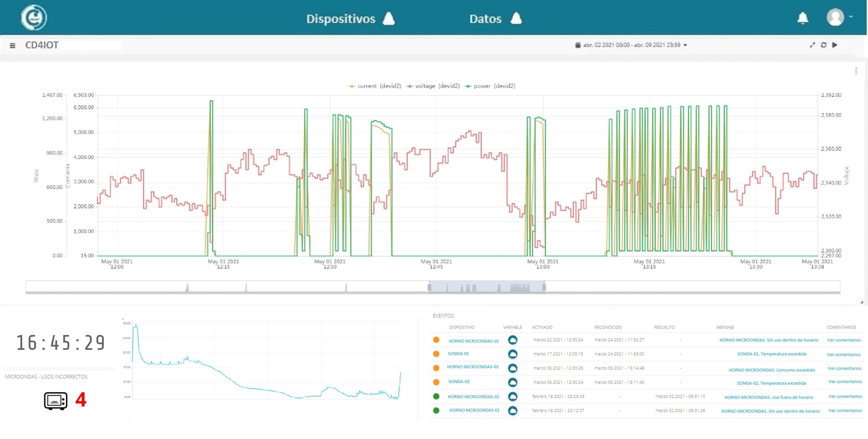Open the notifications bell

pyautogui.click(x=803, y=18)
